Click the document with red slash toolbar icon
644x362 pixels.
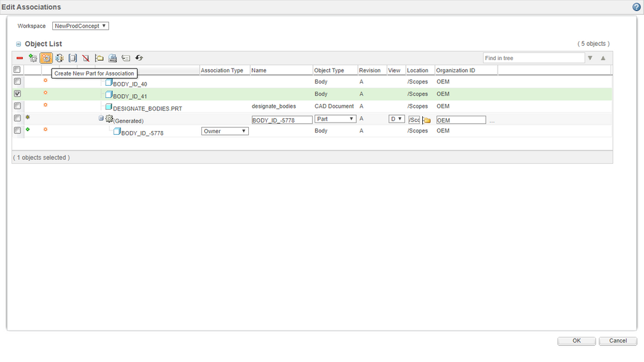pyautogui.click(x=86, y=58)
